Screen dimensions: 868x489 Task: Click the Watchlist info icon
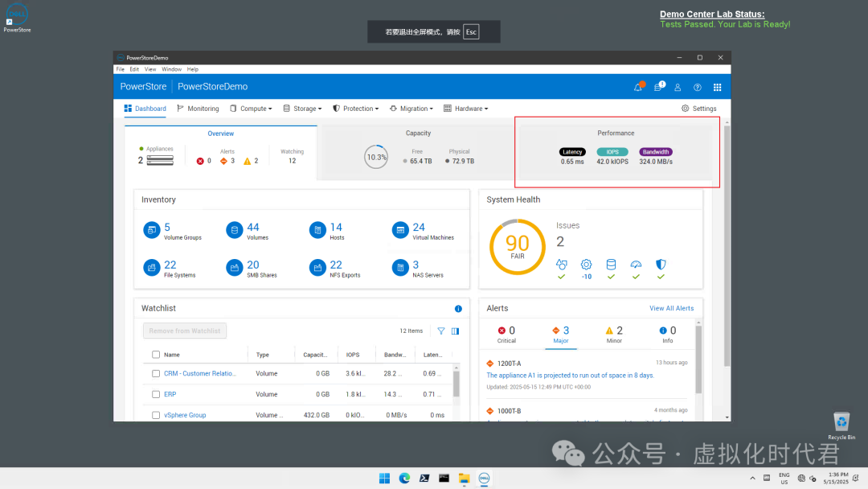click(x=458, y=309)
